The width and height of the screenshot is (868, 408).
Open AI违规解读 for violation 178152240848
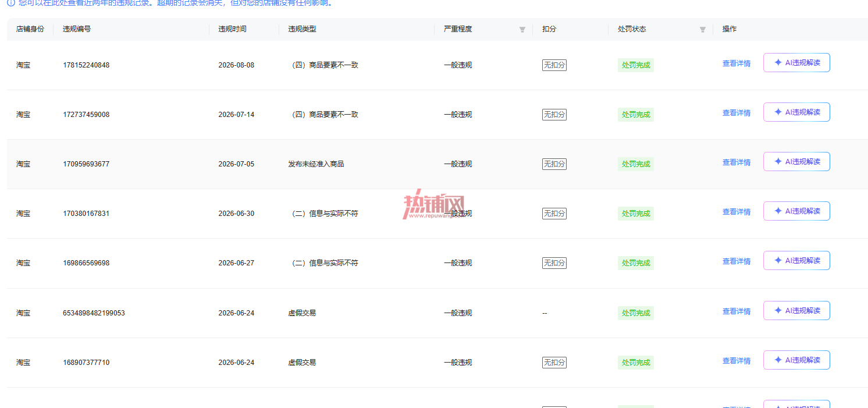tap(796, 63)
